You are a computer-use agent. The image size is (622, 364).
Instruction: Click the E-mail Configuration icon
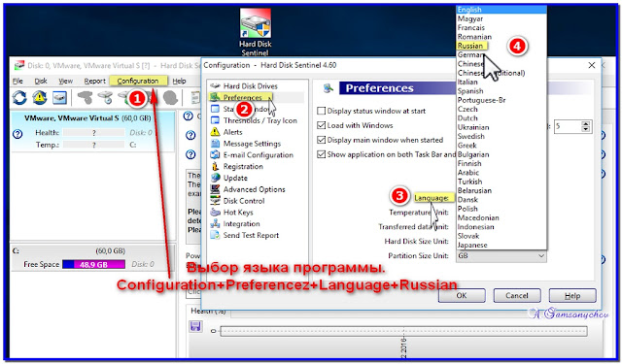215,155
